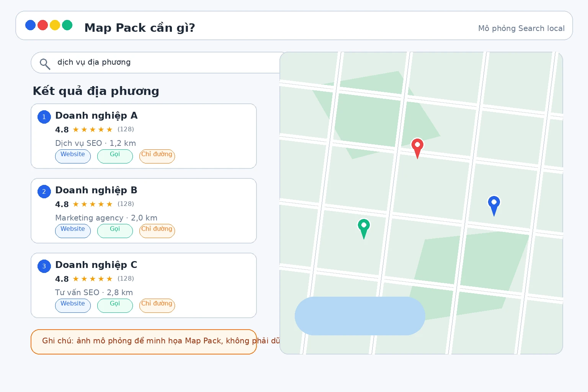Click star rating of Doanh nghiệp A
This screenshot has height=392, width=588.
click(93, 129)
